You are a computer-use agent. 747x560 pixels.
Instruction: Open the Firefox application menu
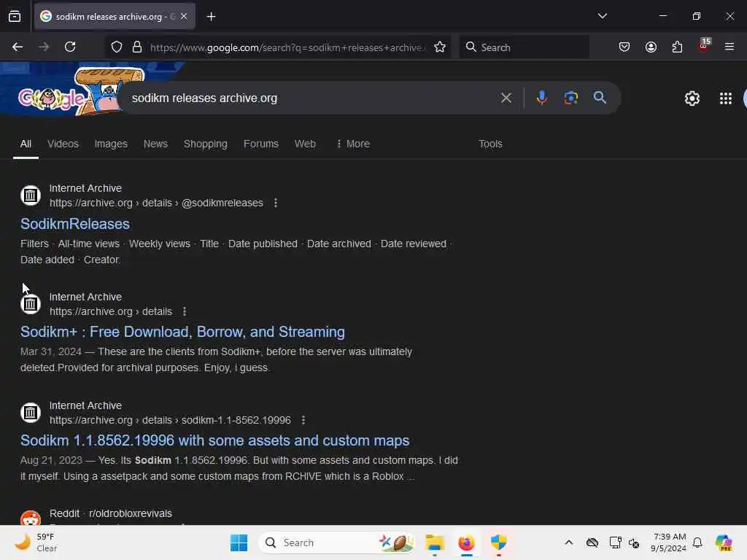point(729,47)
